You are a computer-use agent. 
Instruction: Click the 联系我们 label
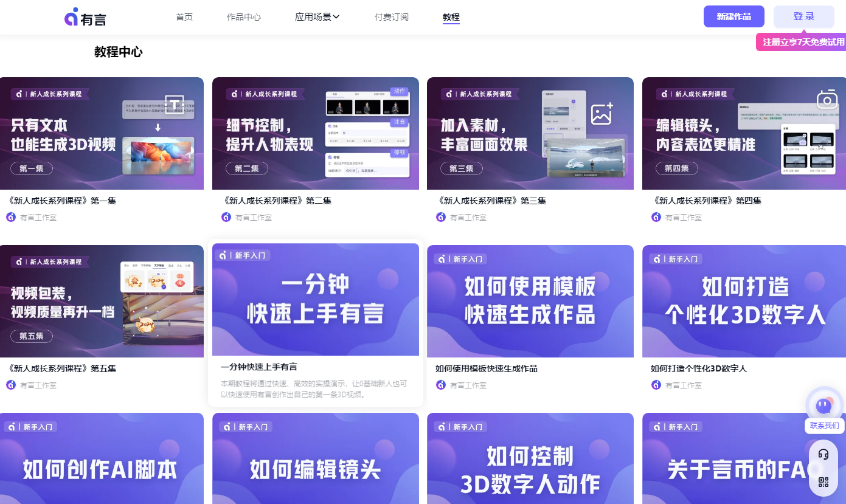[825, 426]
